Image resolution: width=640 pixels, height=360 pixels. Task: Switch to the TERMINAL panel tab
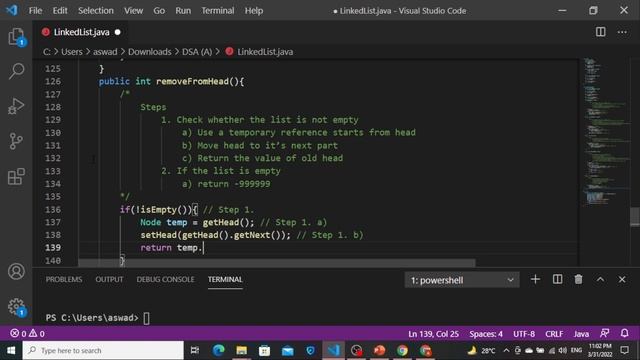coord(225,279)
